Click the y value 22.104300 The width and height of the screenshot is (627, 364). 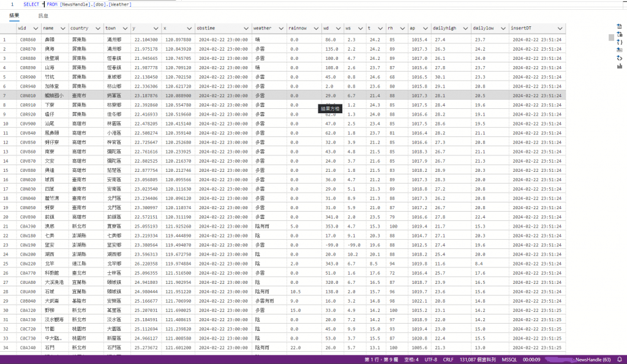(x=146, y=40)
